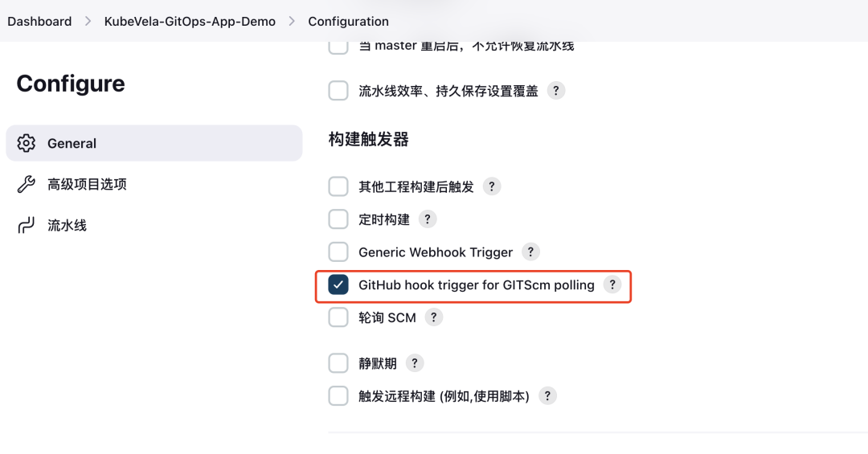Check the 定时构建 checkbox

[x=338, y=219]
